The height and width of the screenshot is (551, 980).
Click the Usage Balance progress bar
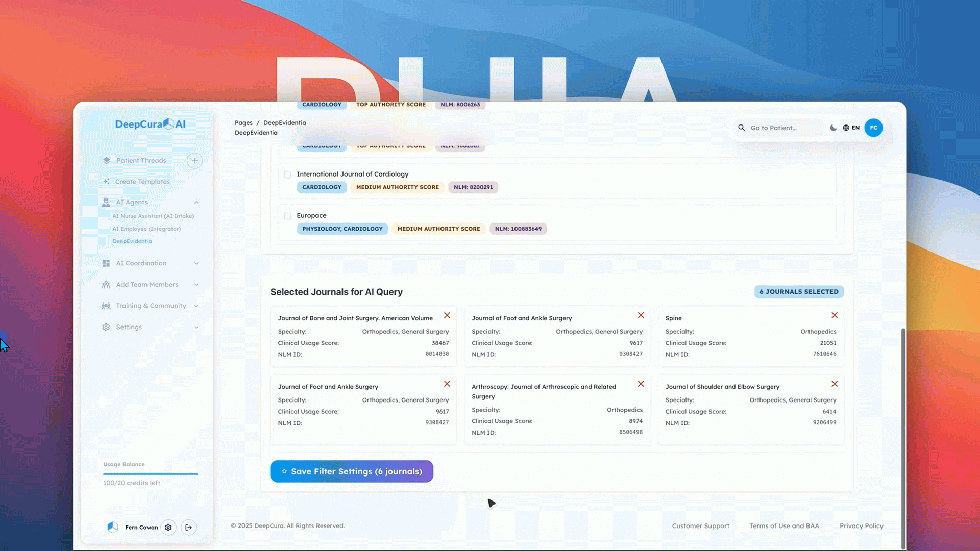[151, 474]
